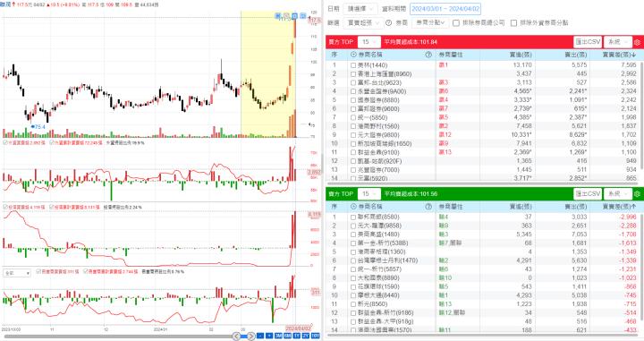
Task: Click the 資料期間 date range field
Action: click(x=445, y=9)
